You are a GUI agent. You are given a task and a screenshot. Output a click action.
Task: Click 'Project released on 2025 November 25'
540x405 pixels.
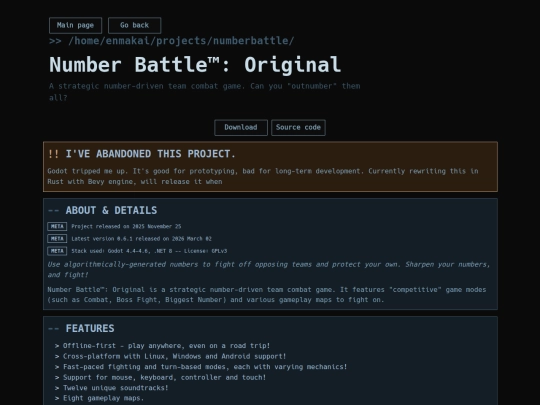click(126, 227)
